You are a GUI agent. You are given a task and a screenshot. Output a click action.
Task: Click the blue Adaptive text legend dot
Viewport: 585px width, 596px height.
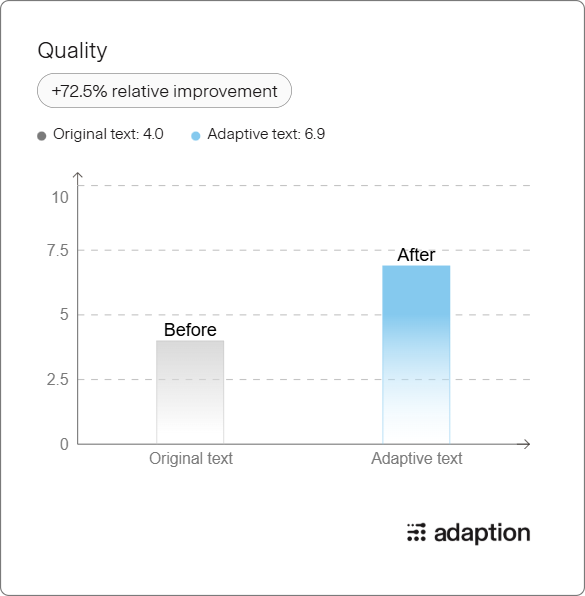tap(195, 136)
